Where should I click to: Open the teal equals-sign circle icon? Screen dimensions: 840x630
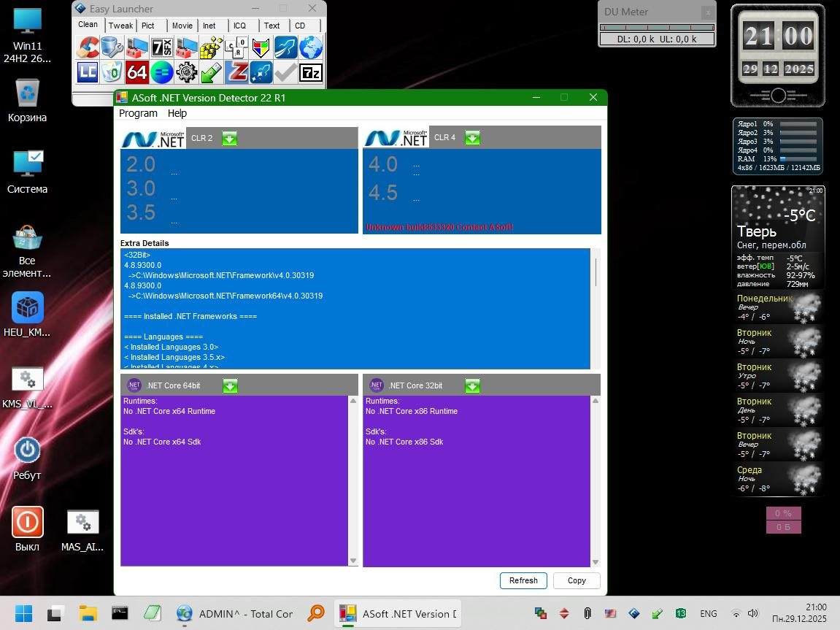coord(162,72)
